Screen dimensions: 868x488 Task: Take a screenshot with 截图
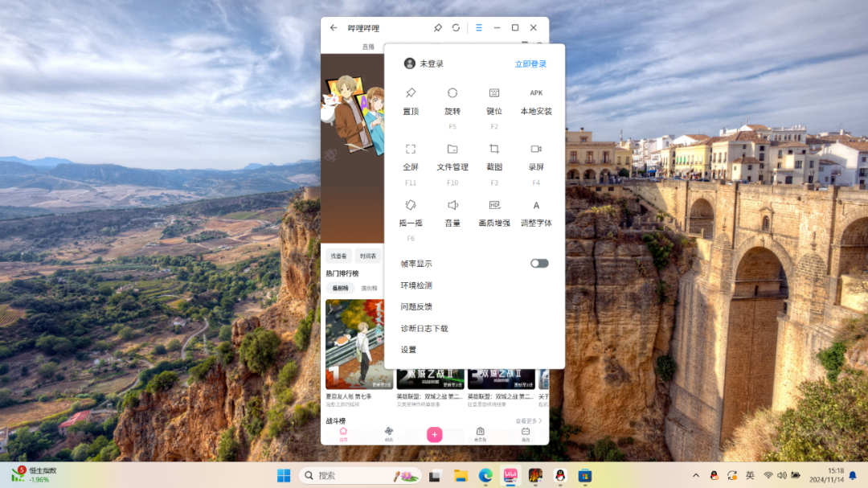pos(493,163)
